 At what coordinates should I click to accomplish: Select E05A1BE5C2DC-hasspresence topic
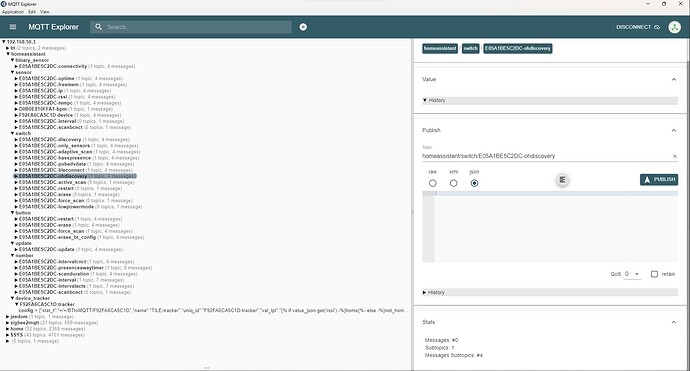(55, 158)
